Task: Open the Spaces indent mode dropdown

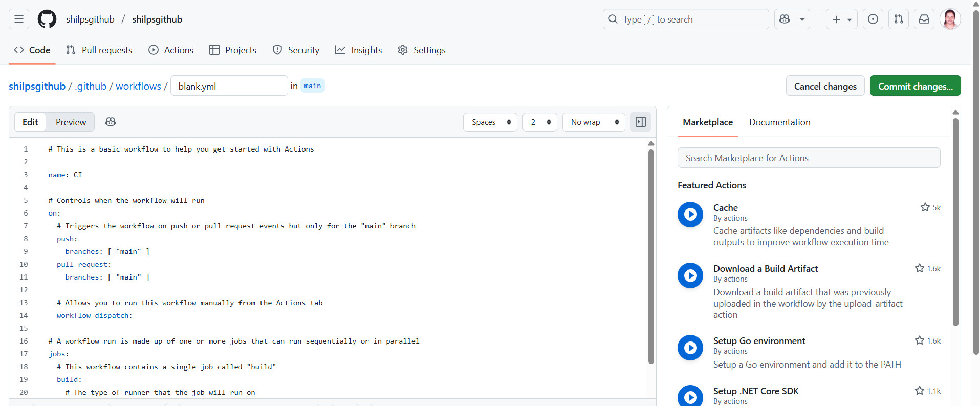Action: 490,122
